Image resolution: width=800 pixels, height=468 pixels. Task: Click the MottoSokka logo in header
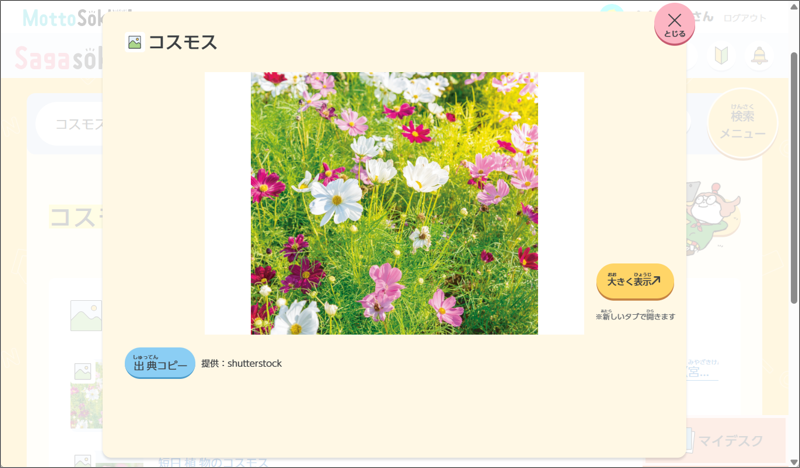tap(62, 18)
